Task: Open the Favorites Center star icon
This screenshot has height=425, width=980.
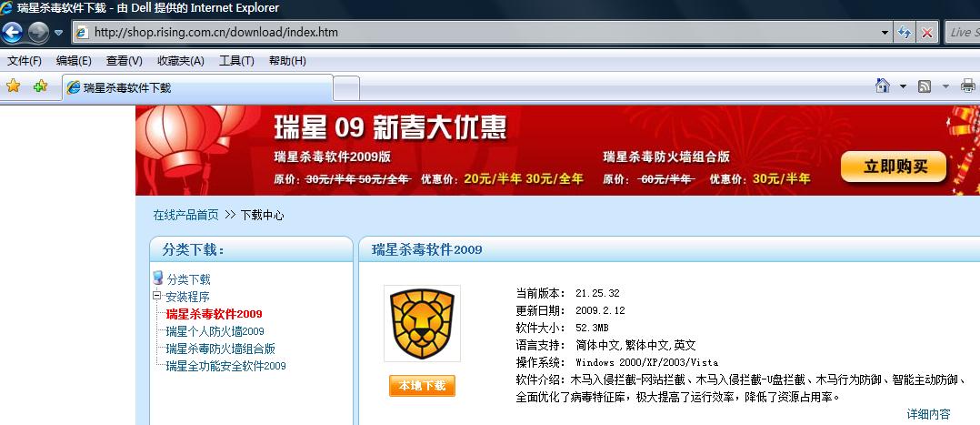Action: 13,86
